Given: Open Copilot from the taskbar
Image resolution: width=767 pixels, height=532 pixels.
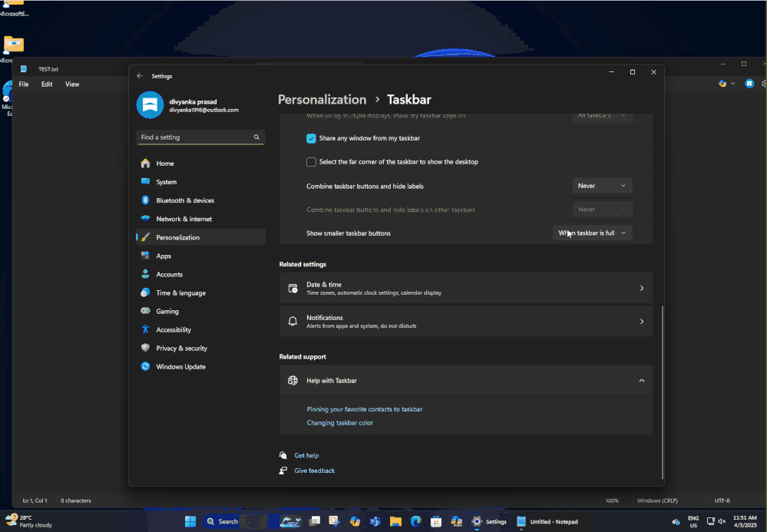Looking at the screenshot, I should click(x=355, y=522).
